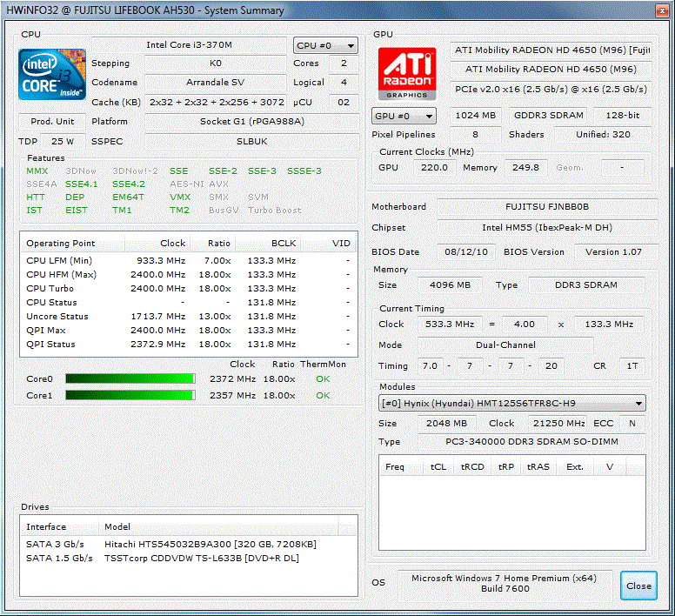675x616 pixels.
Task: Click the ATI Radeon Graphics logo
Action: [407, 74]
